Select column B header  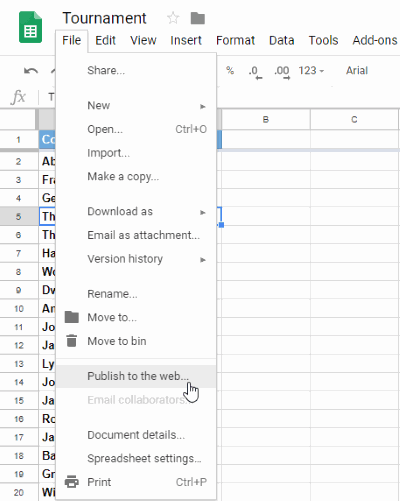coord(266,119)
